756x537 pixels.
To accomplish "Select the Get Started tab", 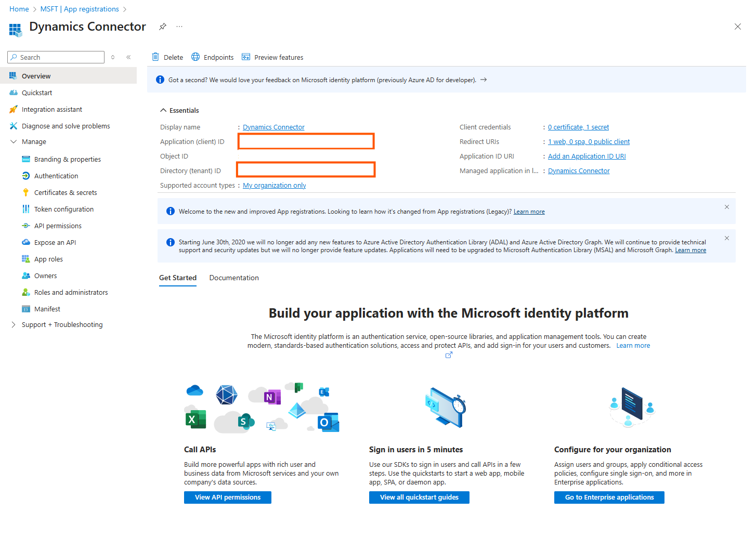I will [178, 278].
